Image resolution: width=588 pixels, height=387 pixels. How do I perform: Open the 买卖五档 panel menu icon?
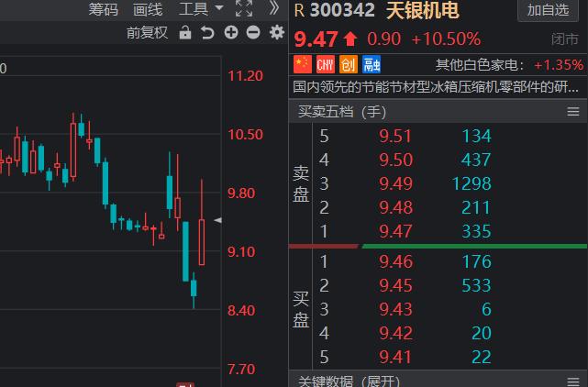tap(573, 111)
